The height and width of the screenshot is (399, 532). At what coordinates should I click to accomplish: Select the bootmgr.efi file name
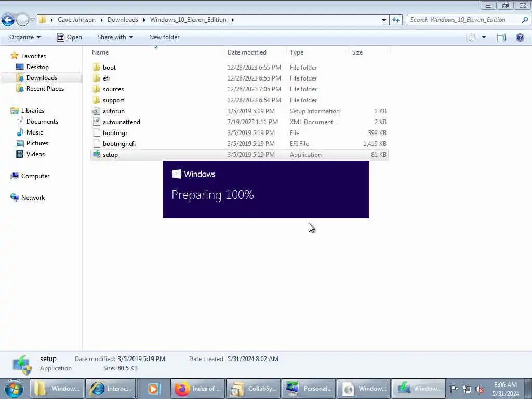119,144
